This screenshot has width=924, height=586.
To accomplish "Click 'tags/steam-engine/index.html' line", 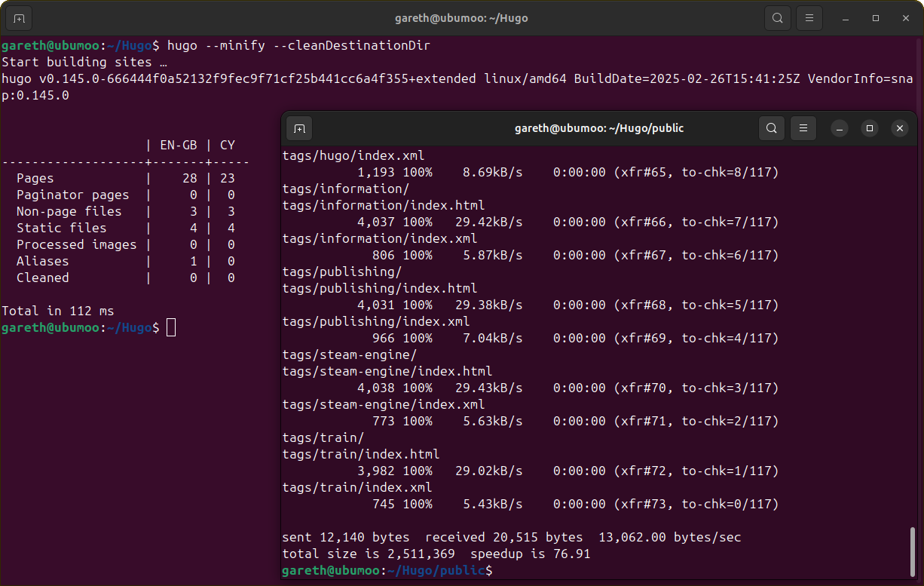I will tap(387, 371).
